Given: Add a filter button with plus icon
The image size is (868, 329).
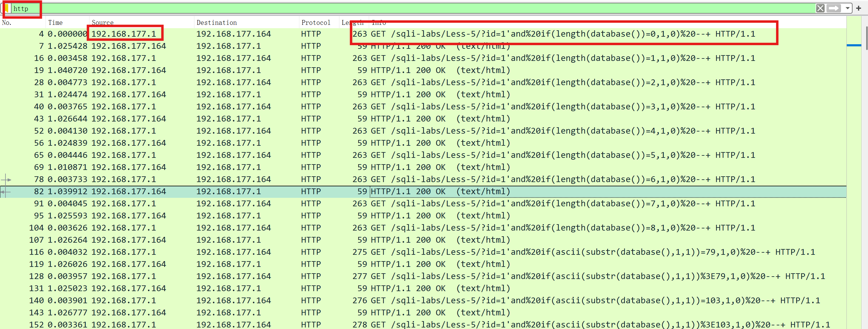Looking at the screenshot, I should point(859,8).
